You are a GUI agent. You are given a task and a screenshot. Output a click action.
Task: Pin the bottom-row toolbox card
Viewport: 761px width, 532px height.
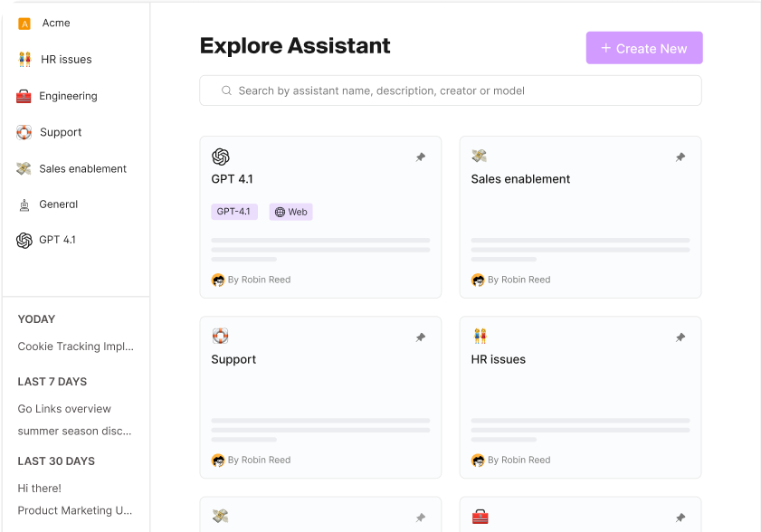point(680,518)
